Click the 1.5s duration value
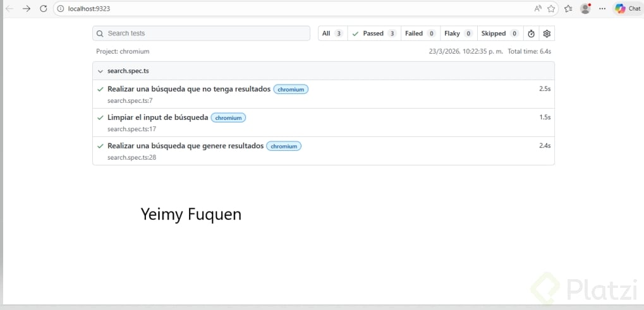The width and height of the screenshot is (644, 310). (545, 117)
